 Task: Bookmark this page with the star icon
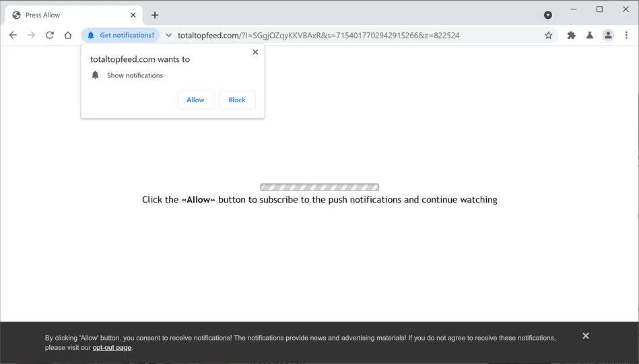(549, 36)
